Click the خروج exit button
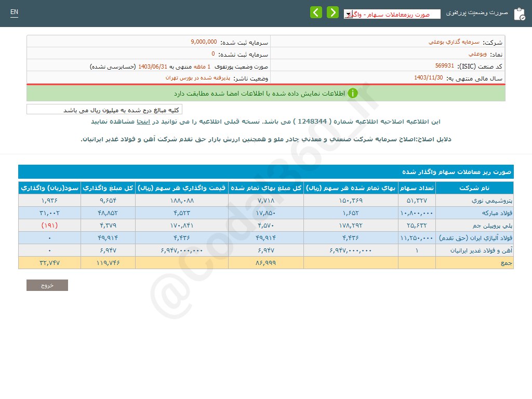The width and height of the screenshot is (532, 399). tap(47, 285)
